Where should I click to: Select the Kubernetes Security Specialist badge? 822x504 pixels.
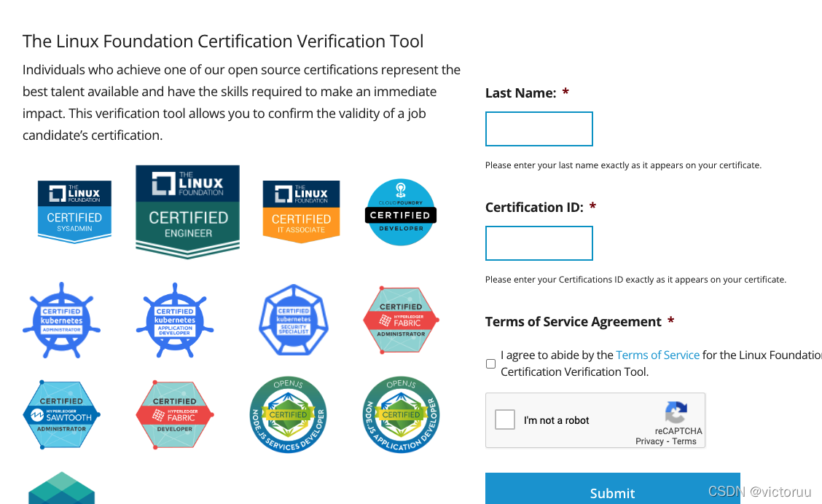[294, 320]
